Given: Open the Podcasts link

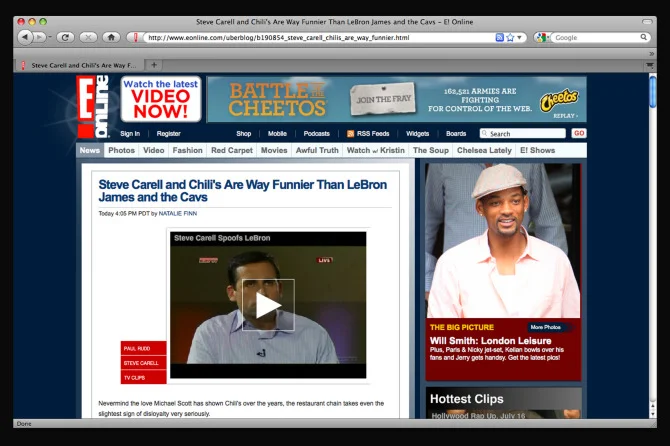Looking at the screenshot, I should point(317,134).
